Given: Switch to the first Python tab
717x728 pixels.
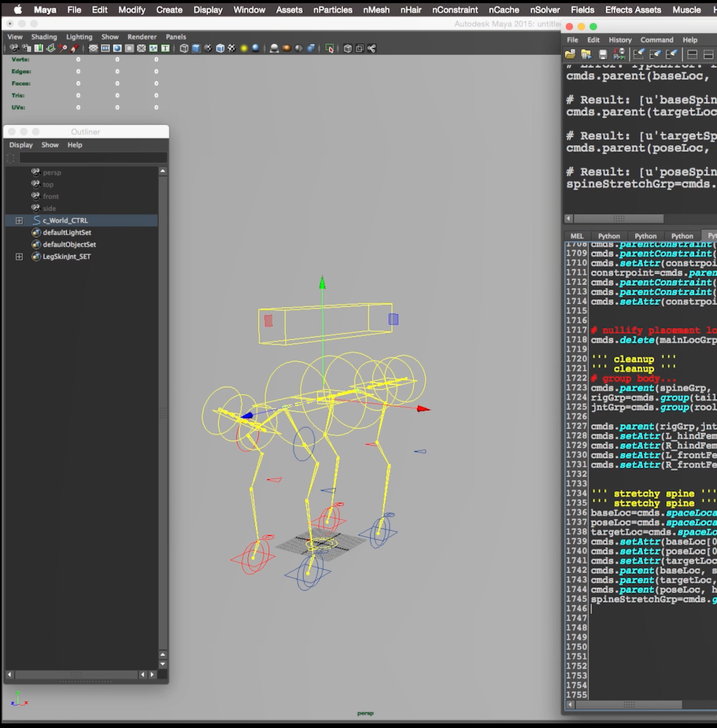Looking at the screenshot, I should click(609, 236).
